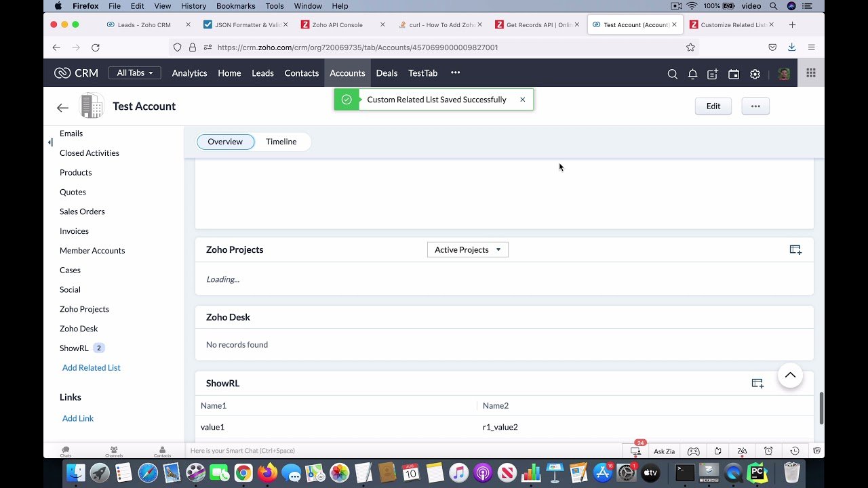Click the screen icon with 24 badge

pos(635,451)
